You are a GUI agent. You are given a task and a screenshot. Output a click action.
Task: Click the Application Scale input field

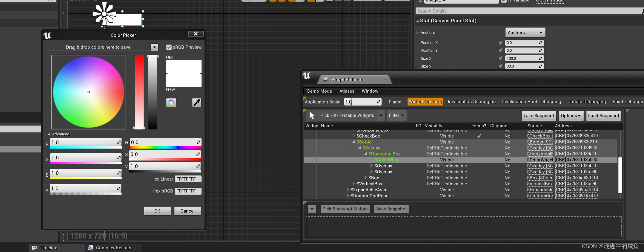click(x=363, y=102)
